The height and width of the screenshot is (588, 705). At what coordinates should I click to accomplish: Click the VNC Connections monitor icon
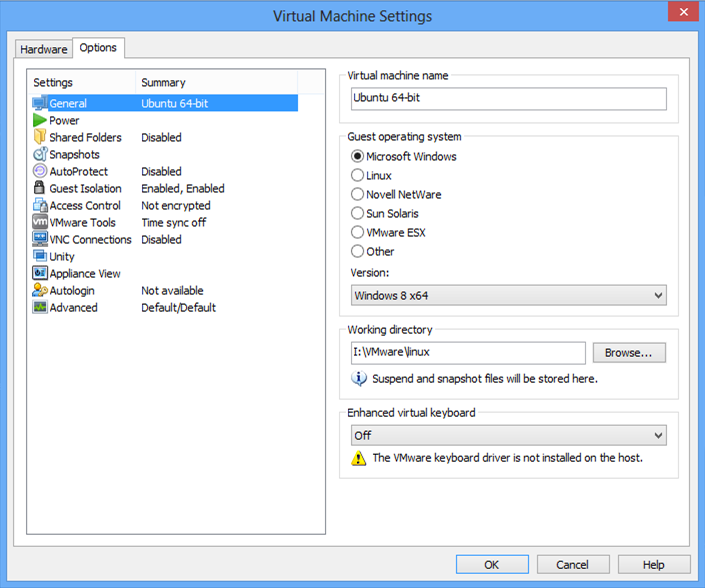(x=40, y=239)
